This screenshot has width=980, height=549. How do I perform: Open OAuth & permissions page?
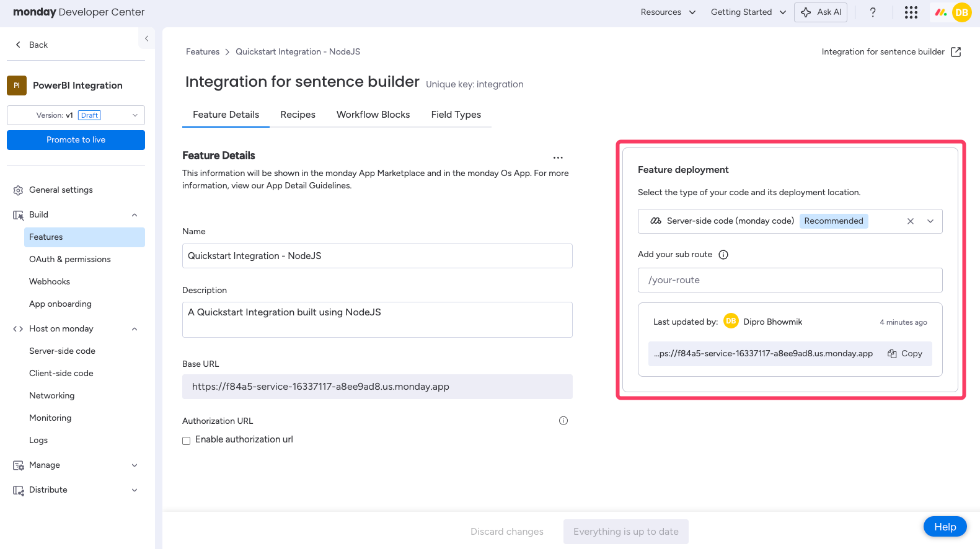click(x=70, y=260)
